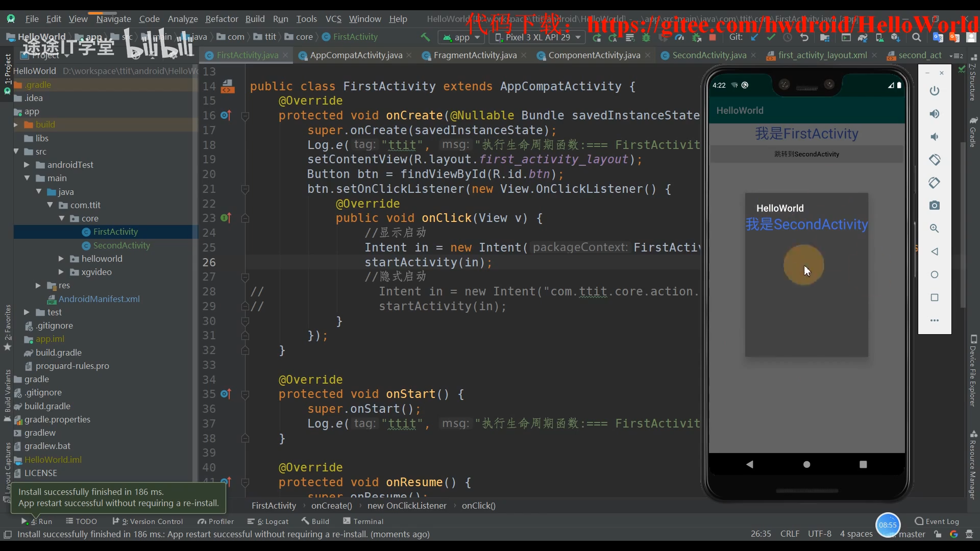Screen dimensions: 980x551
Task: Click the CRLF line separator in status bar
Action: coord(790,534)
